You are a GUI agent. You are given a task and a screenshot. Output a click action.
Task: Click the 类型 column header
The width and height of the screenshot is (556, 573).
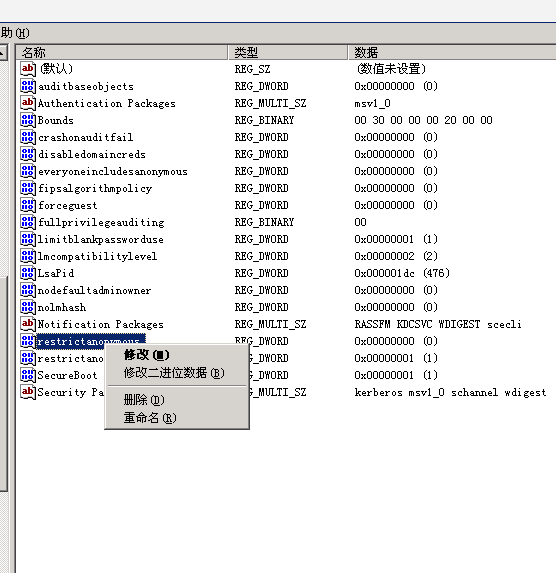(288, 52)
